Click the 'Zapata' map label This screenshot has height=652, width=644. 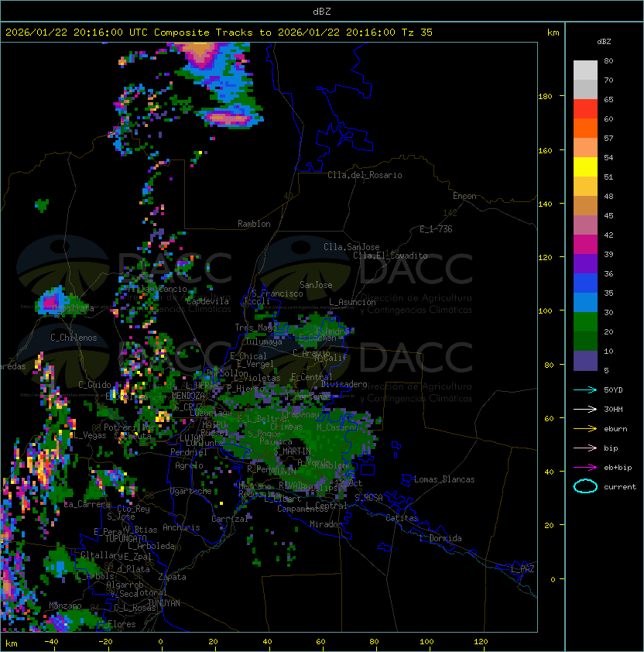click(x=172, y=577)
